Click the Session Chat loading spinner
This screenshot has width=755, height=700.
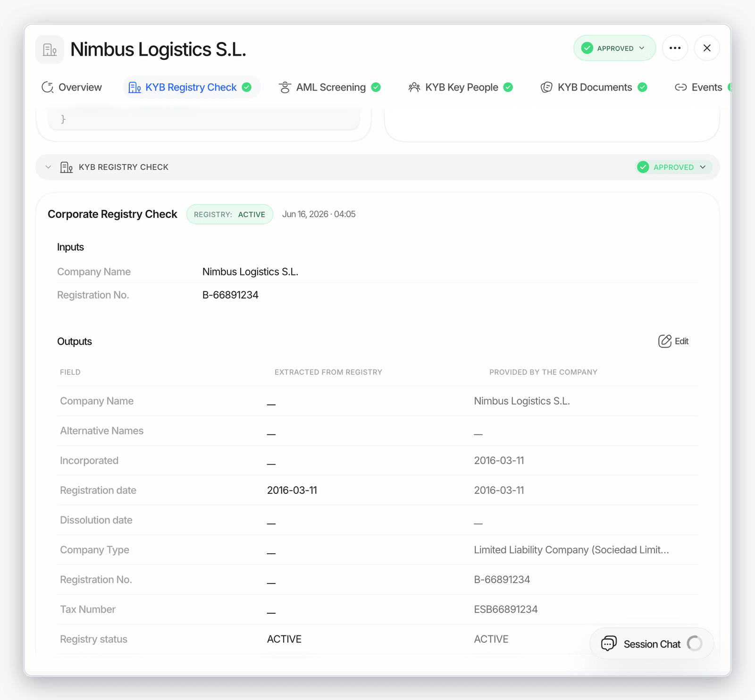point(695,643)
